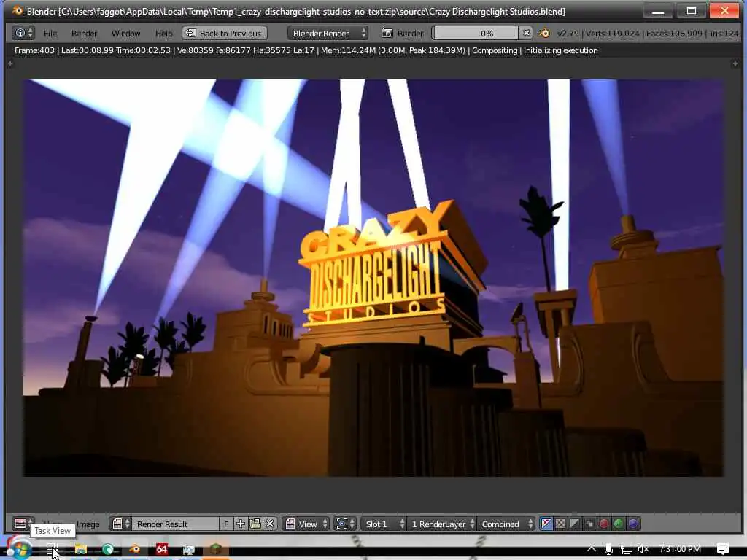Viewport: 747px width, 560px height.
Task: Click the Initializing execution status text
Action: [x=561, y=50]
